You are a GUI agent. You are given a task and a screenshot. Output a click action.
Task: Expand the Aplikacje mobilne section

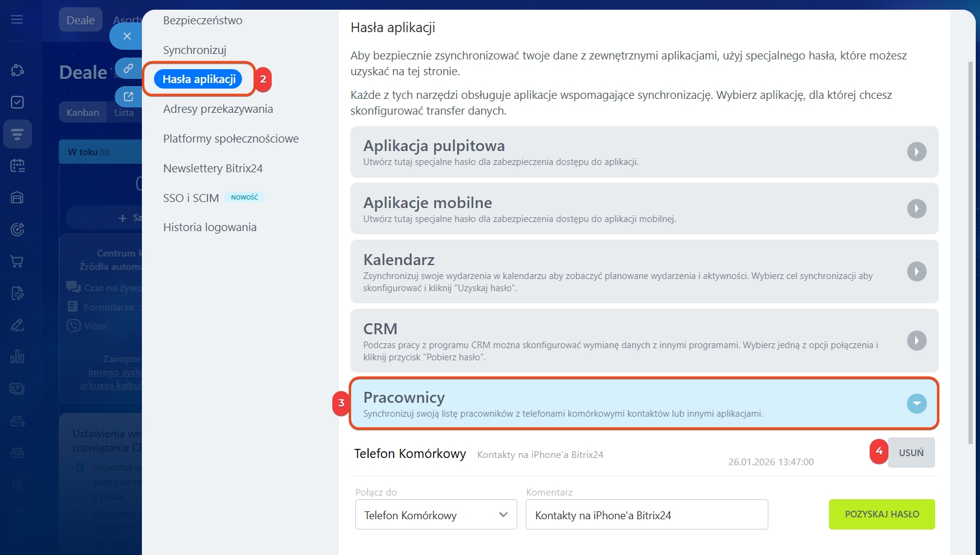point(916,209)
